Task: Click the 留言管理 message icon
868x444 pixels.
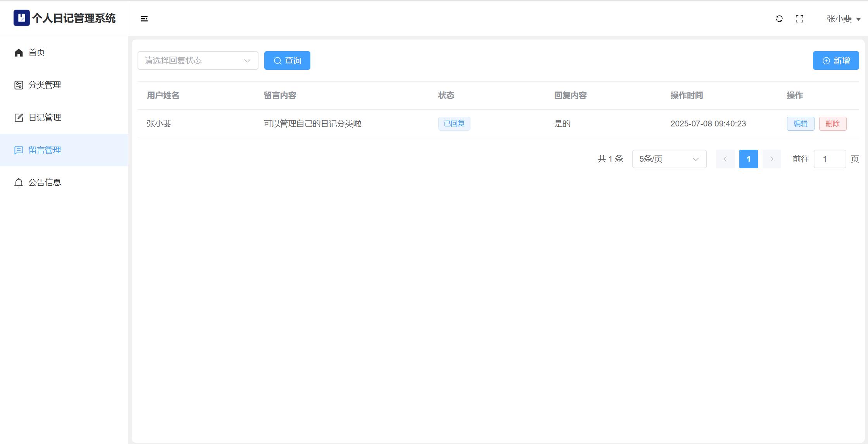Action: [x=19, y=150]
